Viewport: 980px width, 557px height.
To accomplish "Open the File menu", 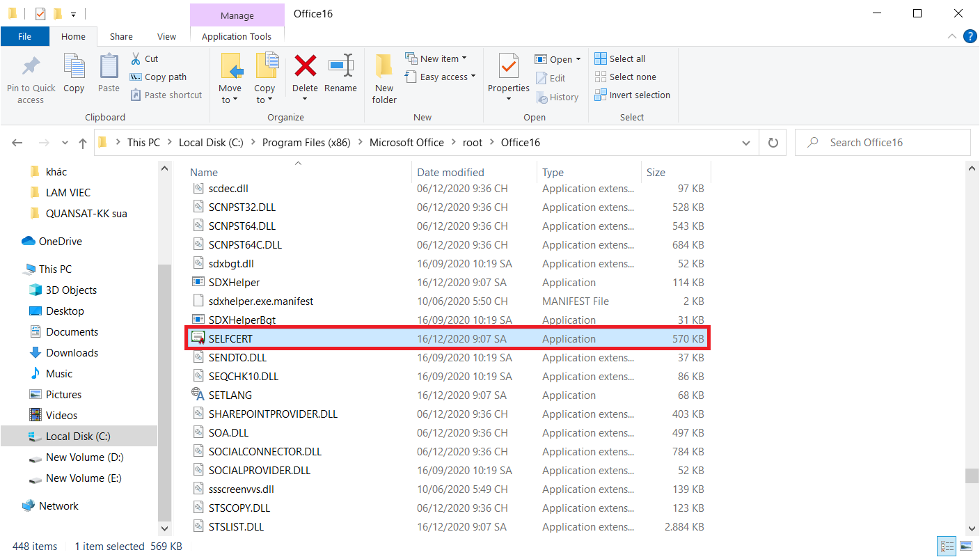I will coord(25,36).
